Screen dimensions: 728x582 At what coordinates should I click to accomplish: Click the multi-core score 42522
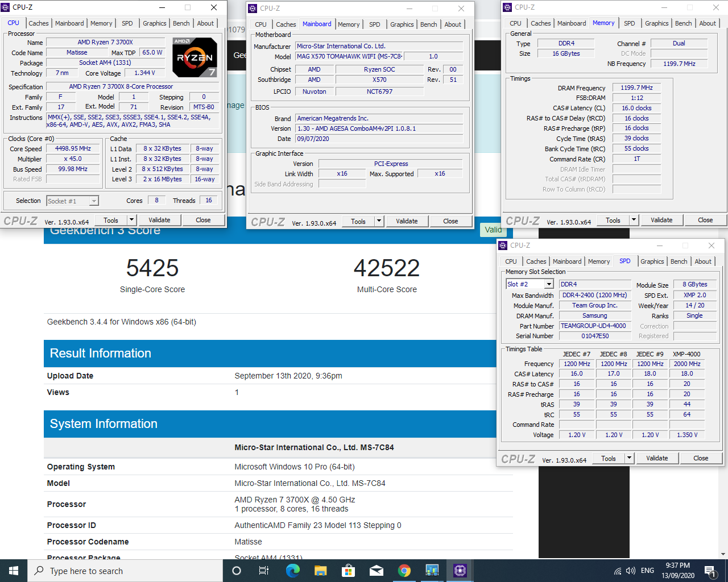tap(387, 268)
